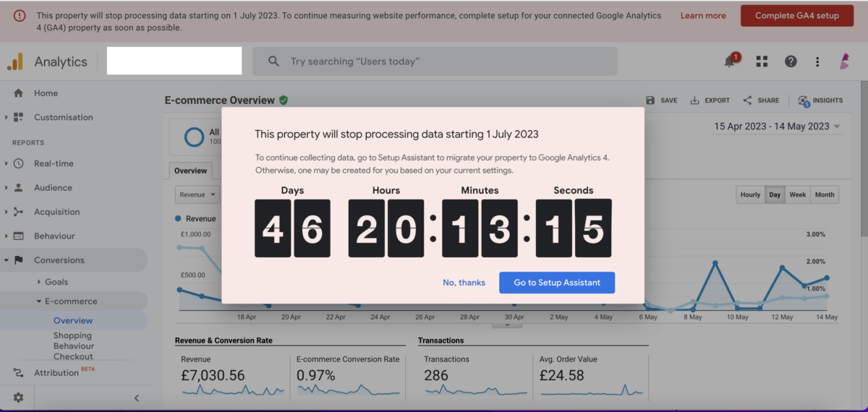Click the Customisation dashboard icon

pos(18,117)
